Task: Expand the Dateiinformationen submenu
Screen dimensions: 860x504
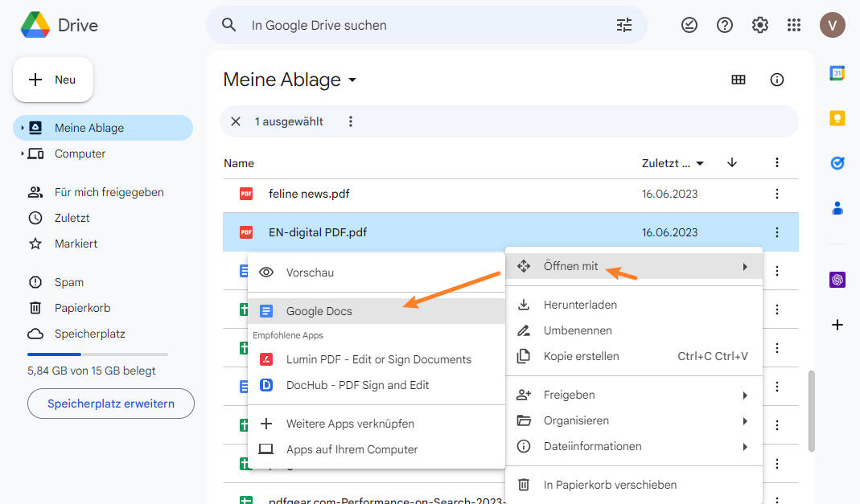Action: [x=633, y=446]
